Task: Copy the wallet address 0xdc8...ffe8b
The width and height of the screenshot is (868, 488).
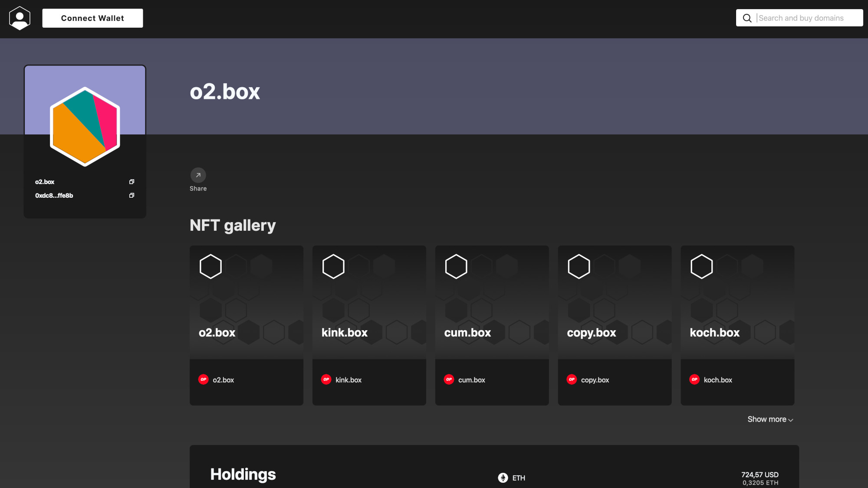Action: [x=132, y=196]
